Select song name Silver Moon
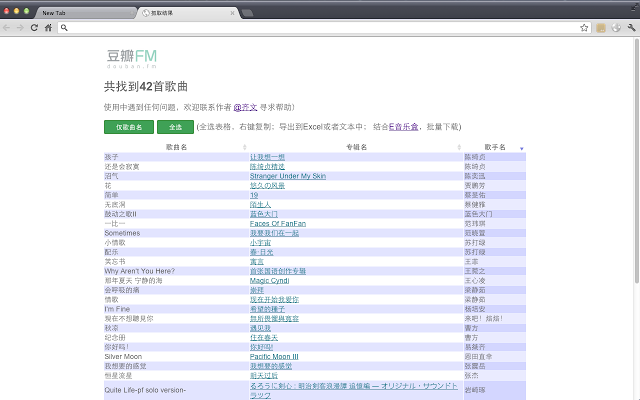The image size is (640, 400). pos(123,356)
